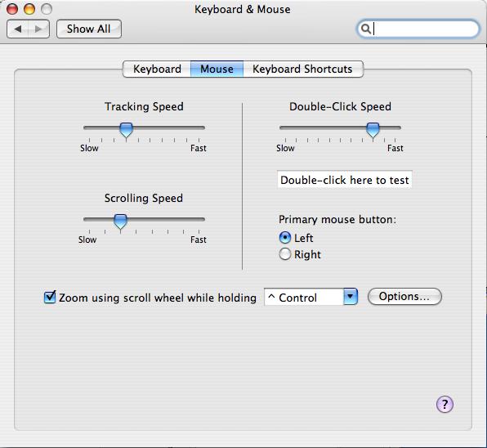This screenshot has width=487, height=448.
Task: Click the magnifying glass search icon
Action: point(366,29)
